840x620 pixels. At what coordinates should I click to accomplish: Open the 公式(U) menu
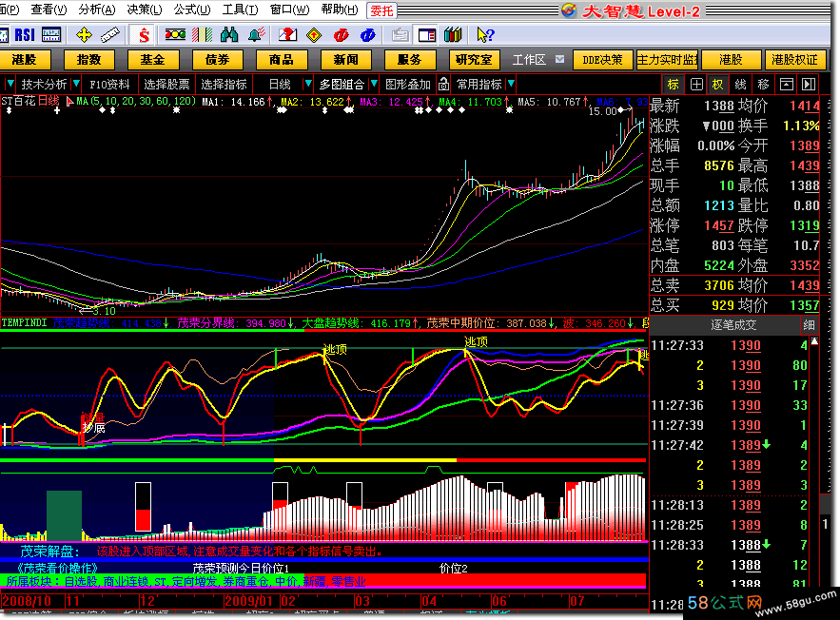[192, 10]
